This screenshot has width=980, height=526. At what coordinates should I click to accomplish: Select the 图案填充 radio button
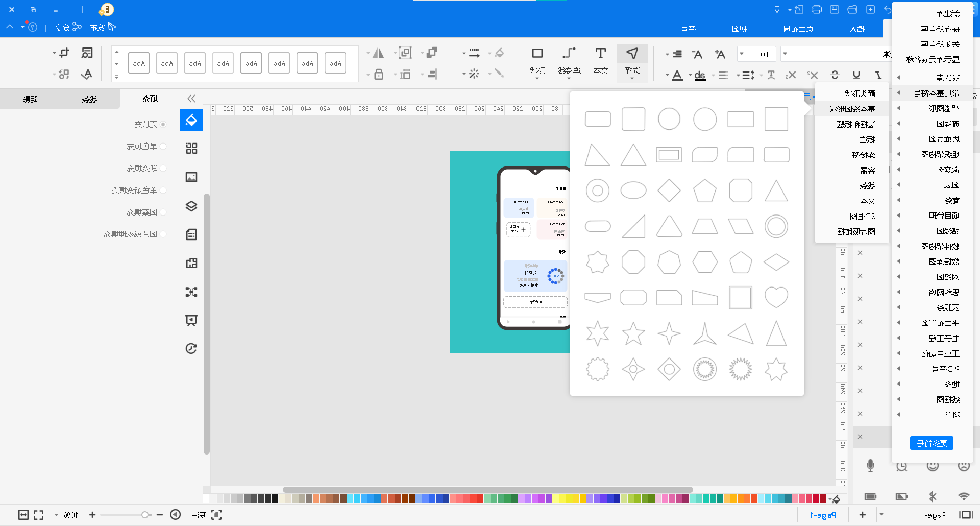click(163, 212)
